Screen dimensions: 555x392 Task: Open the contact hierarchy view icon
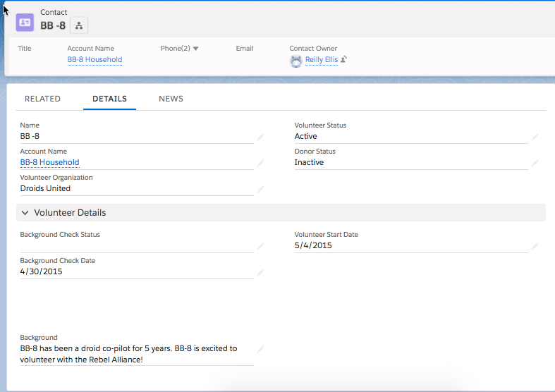pyautogui.click(x=79, y=26)
